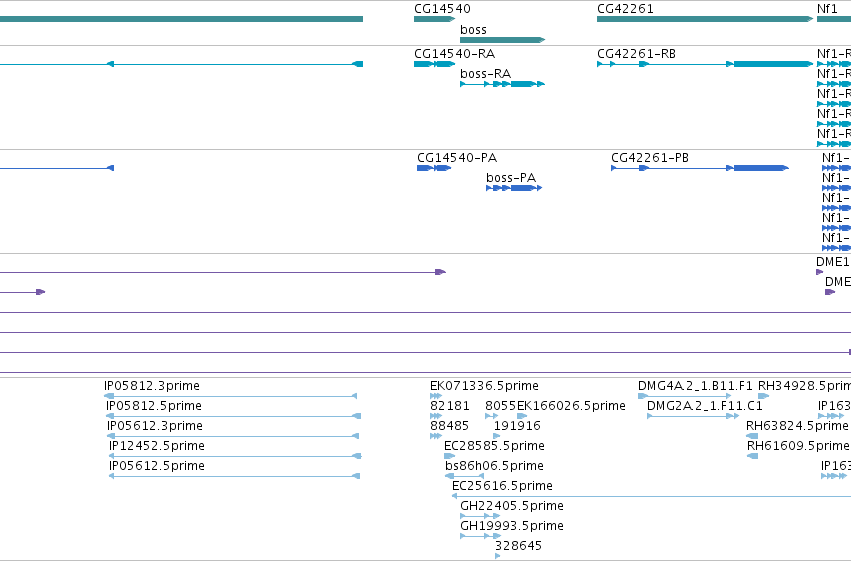
Task: Click the bs86h06.5prime alignment glyph
Action: (x=465, y=476)
